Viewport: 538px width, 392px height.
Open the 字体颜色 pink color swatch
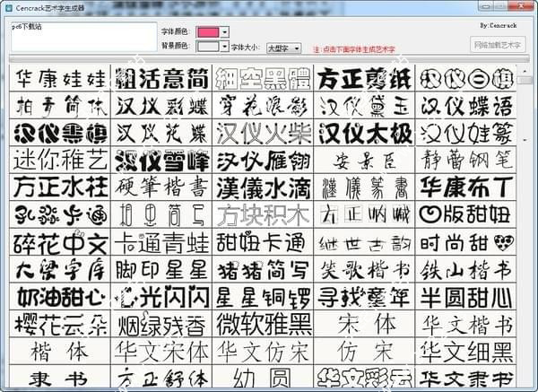207,32
